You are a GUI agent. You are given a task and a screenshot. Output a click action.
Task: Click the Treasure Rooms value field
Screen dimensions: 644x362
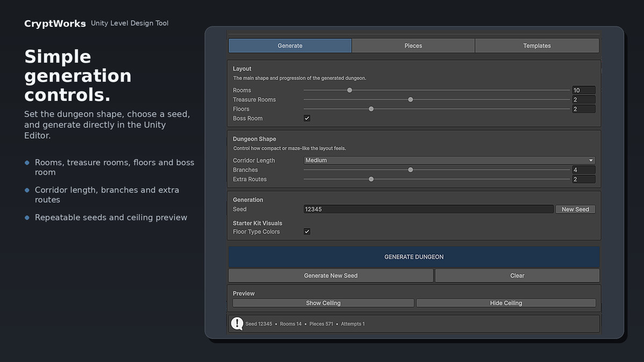coord(583,100)
